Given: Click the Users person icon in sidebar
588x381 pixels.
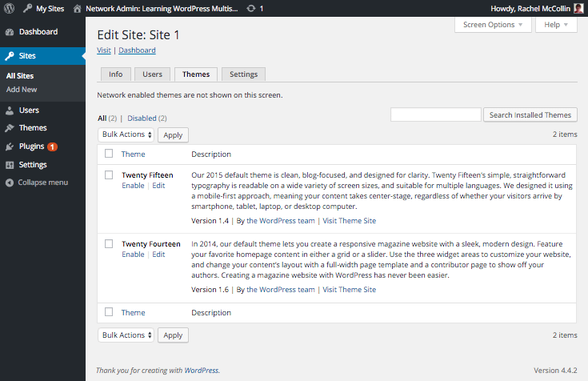Looking at the screenshot, I should tap(10, 110).
